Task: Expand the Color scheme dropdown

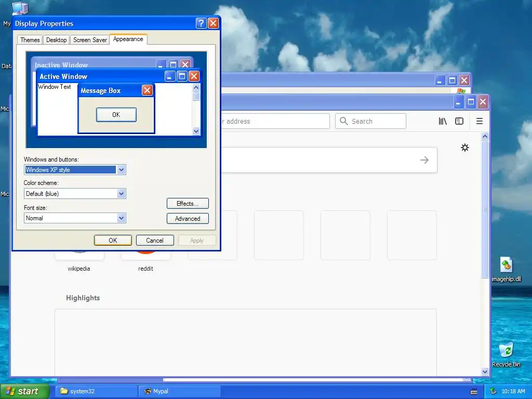Action: (121, 194)
